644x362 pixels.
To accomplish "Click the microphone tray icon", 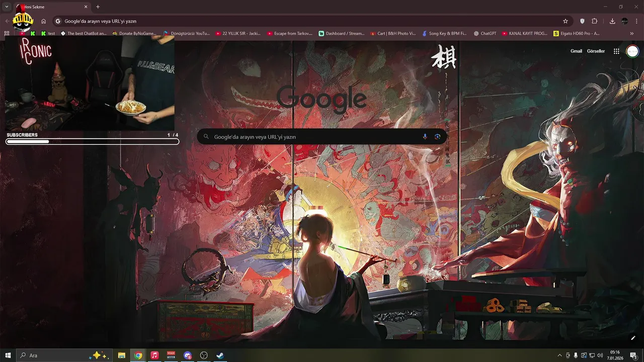I will 576,355.
